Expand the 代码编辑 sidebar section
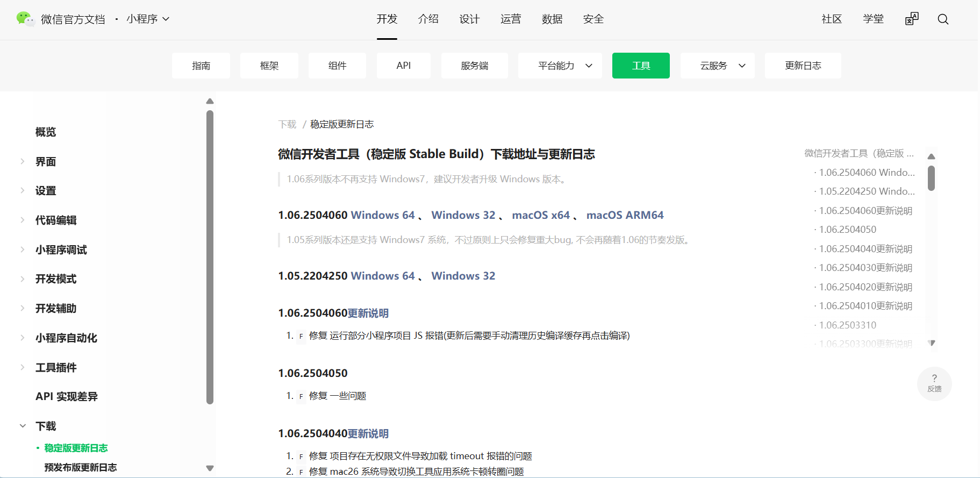The width and height of the screenshot is (980, 478). click(23, 220)
